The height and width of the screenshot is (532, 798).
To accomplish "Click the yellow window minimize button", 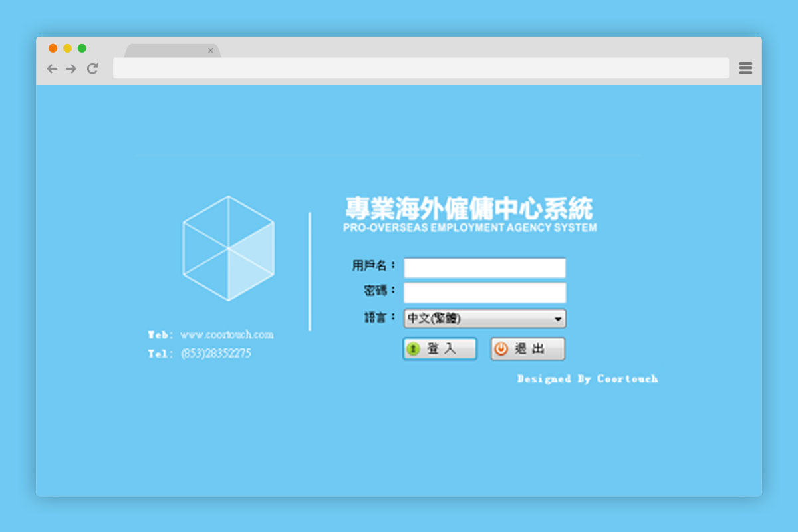I will tap(67, 48).
